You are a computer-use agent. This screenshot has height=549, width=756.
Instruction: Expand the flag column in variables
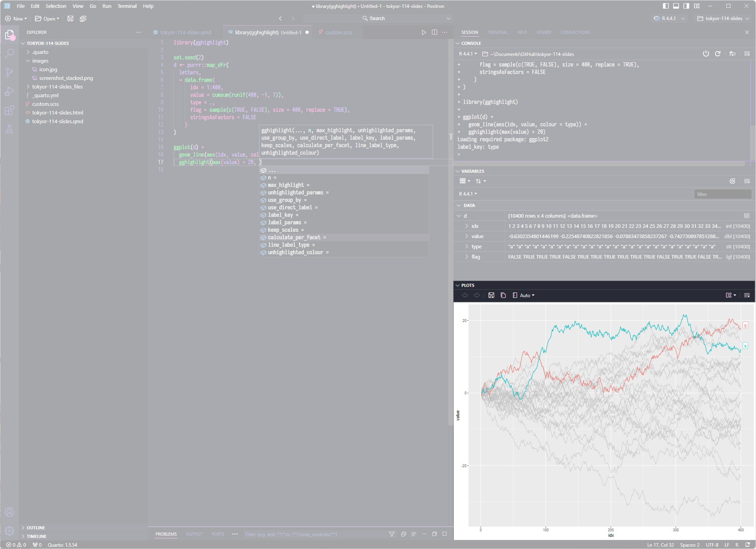tap(467, 257)
